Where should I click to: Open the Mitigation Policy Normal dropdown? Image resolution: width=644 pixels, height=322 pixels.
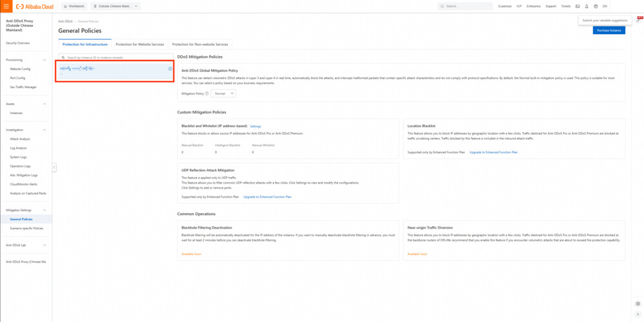[x=223, y=93]
